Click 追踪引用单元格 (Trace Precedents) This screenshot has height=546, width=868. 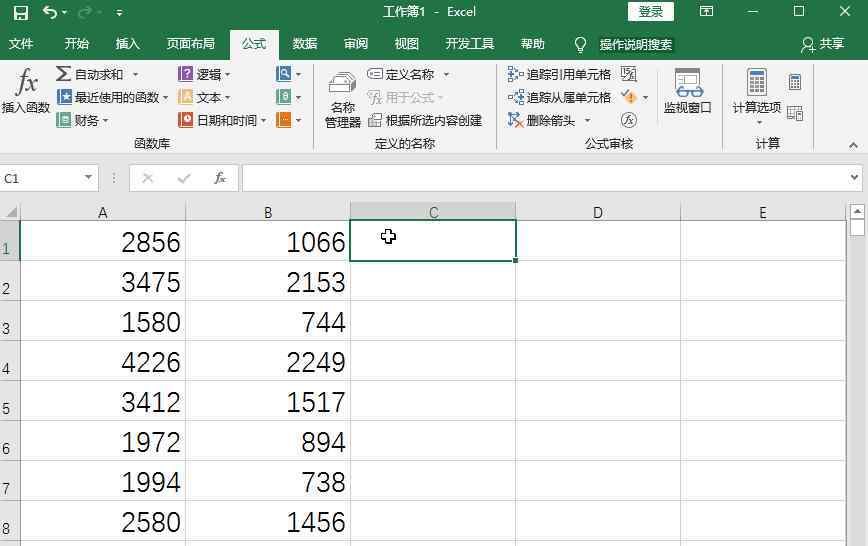click(x=559, y=75)
